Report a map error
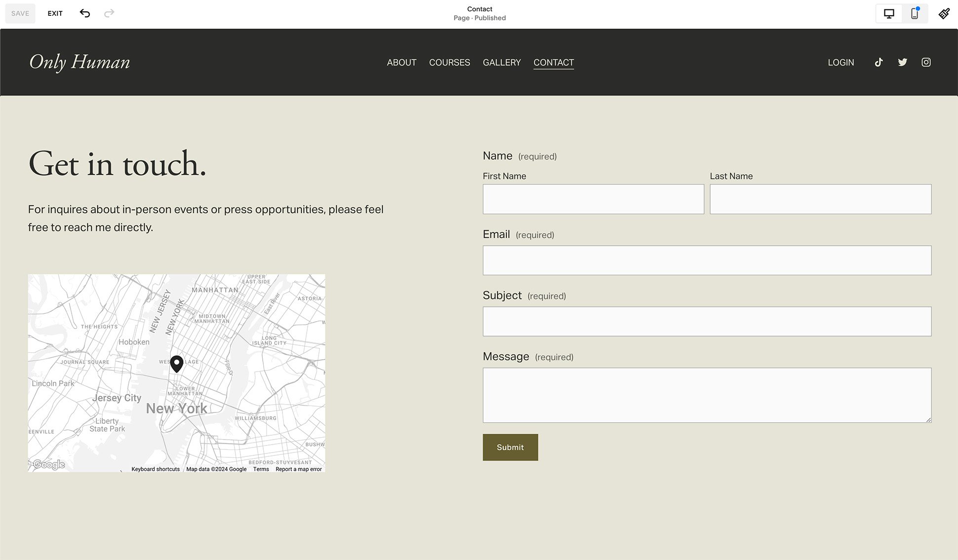958x560 pixels. coord(298,469)
